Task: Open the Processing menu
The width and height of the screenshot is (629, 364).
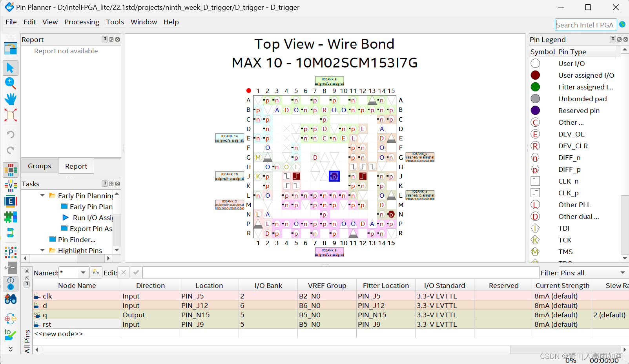Action: coord(82,22)
